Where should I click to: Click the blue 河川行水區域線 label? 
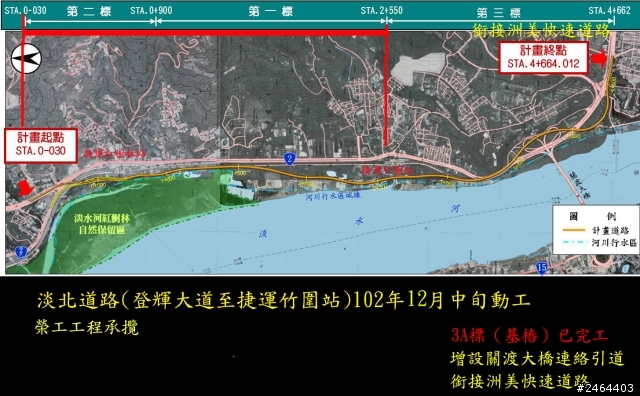(333, 196)
